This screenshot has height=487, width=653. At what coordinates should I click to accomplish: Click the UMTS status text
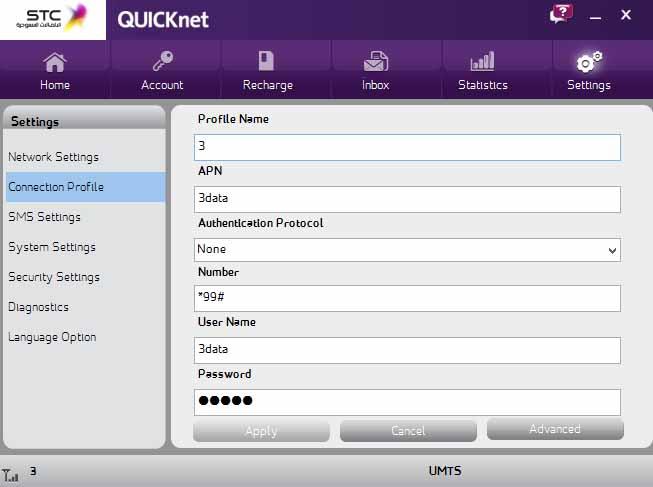[x=445, y=471]
